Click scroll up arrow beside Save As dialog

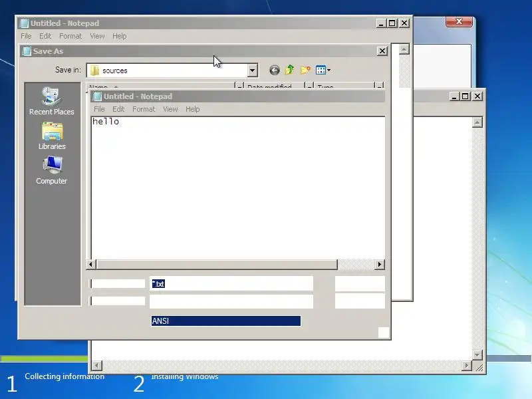tap(404, 49)
